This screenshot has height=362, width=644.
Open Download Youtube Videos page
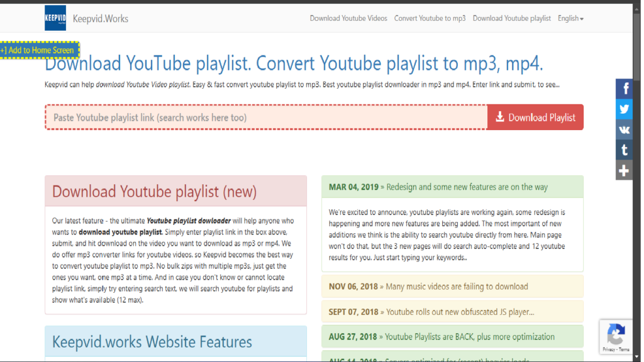[x=348, y=18]
